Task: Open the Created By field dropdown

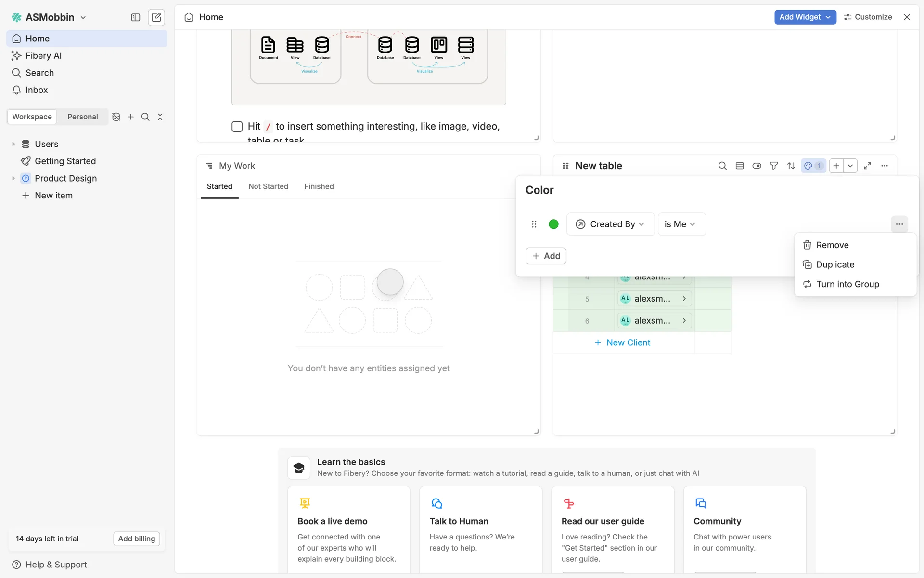Action: (x=610, y=224)
